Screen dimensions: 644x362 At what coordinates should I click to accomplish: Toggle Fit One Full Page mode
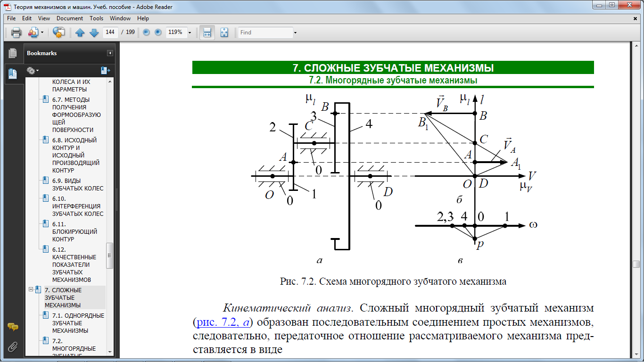(224, 33)
